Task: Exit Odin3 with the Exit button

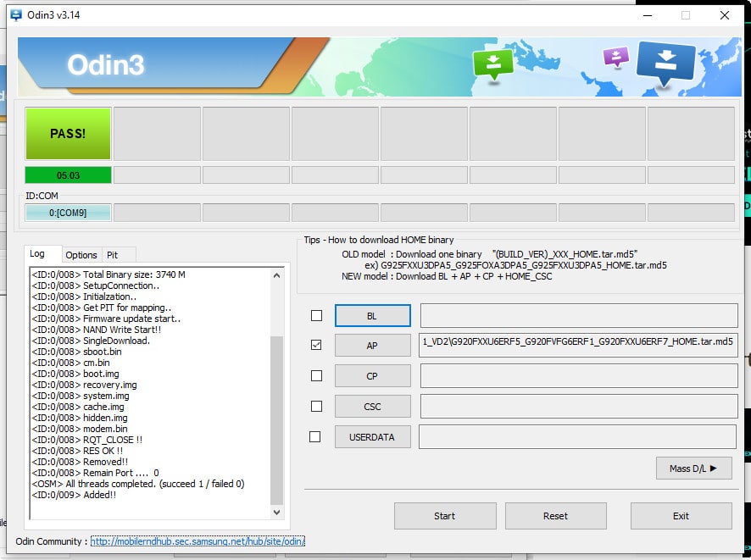Action: 681,516
